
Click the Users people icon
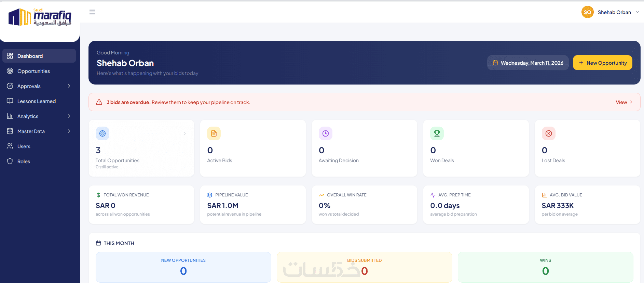[10, 146]
